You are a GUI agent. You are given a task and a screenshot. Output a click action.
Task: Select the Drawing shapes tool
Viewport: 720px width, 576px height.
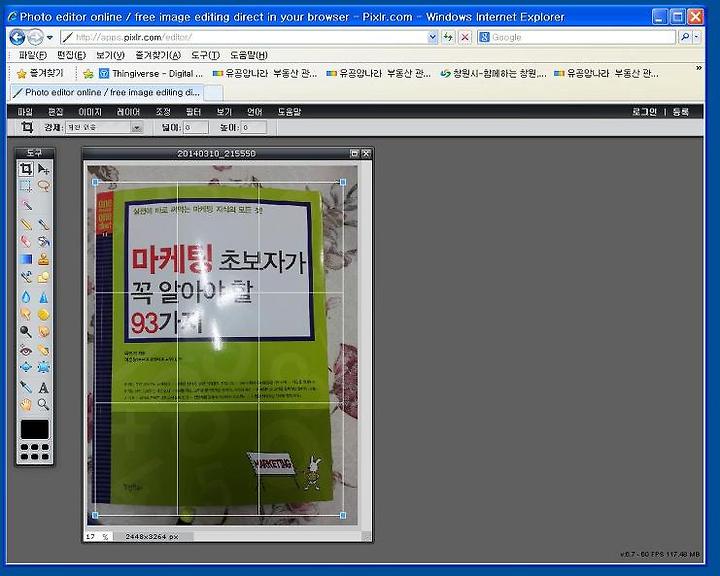tap(44, 277)
